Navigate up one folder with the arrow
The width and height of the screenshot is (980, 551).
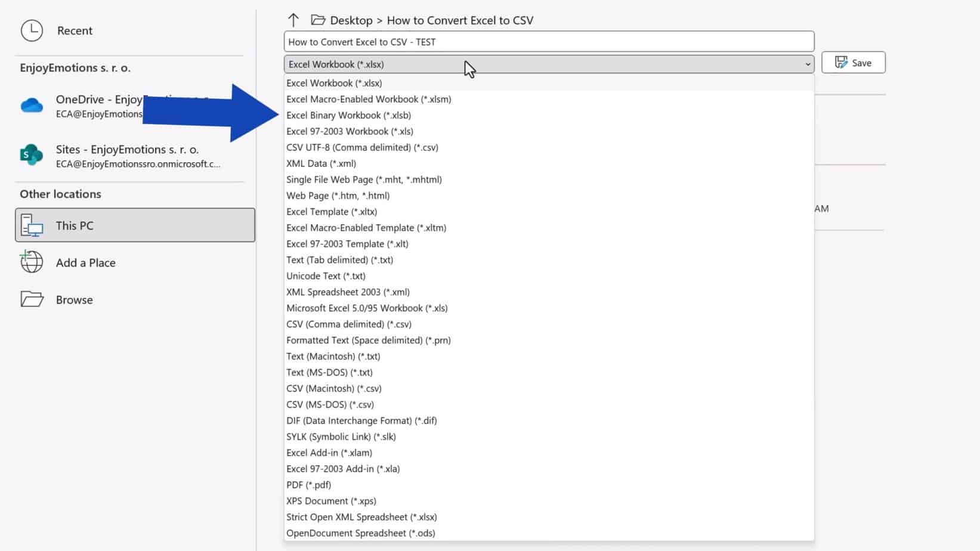[293, 20]
